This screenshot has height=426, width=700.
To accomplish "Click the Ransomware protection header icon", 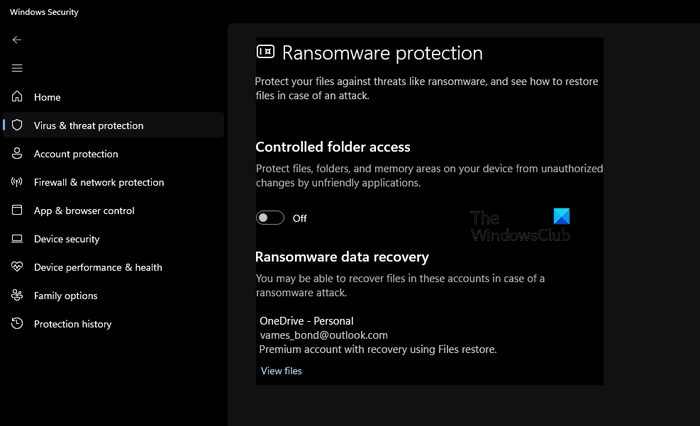I will click(265, 52).
